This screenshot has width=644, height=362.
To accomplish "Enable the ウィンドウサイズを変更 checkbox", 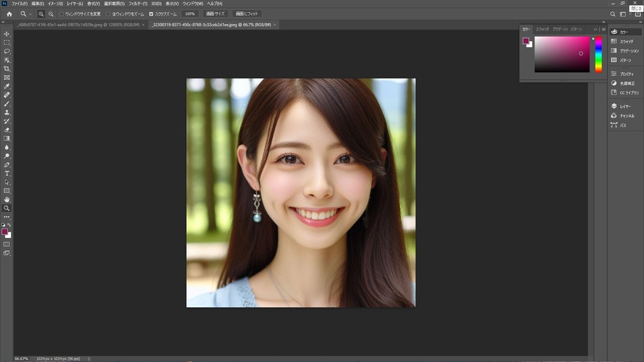I will pyautogui.click(x=62, y=13).
